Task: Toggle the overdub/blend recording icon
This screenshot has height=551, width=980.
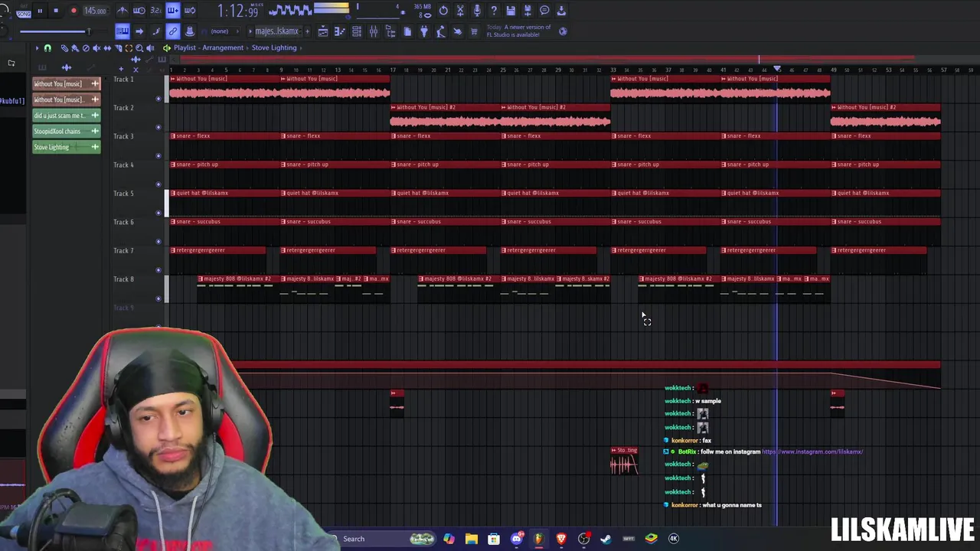Action: [173, 11]
